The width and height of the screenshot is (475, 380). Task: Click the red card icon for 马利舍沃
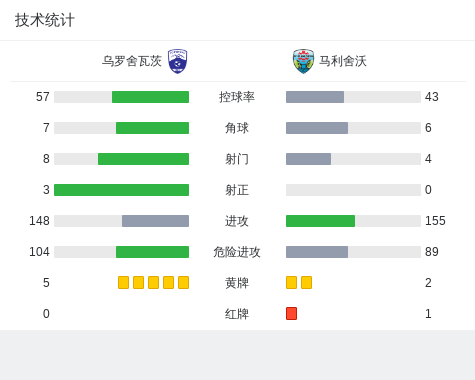click(291, 314)
